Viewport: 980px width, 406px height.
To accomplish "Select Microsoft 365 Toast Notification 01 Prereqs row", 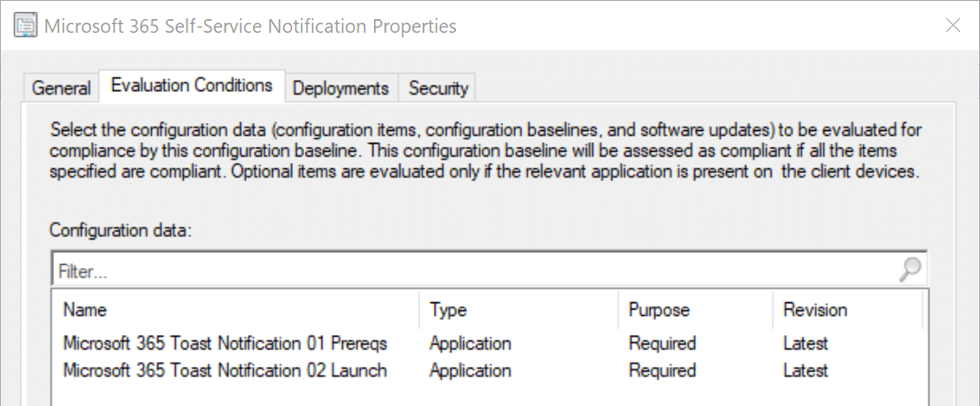I will click(225, 344).
